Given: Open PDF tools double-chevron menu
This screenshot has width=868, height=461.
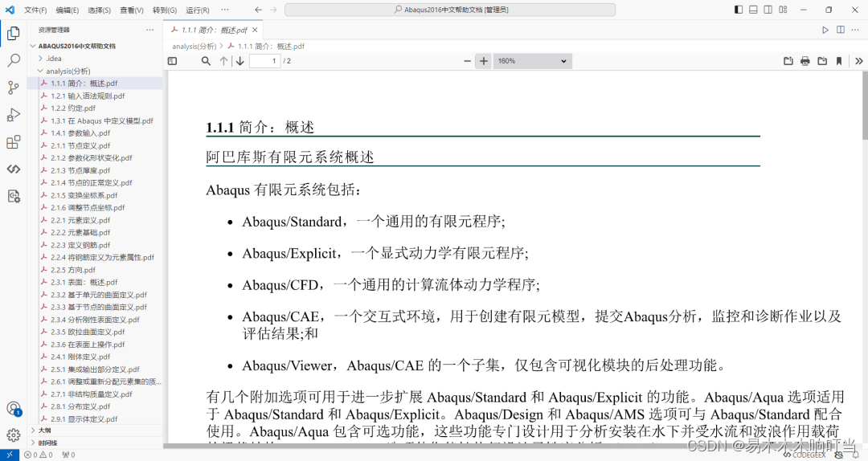Looking at the screenshot, I should point(858,61).
